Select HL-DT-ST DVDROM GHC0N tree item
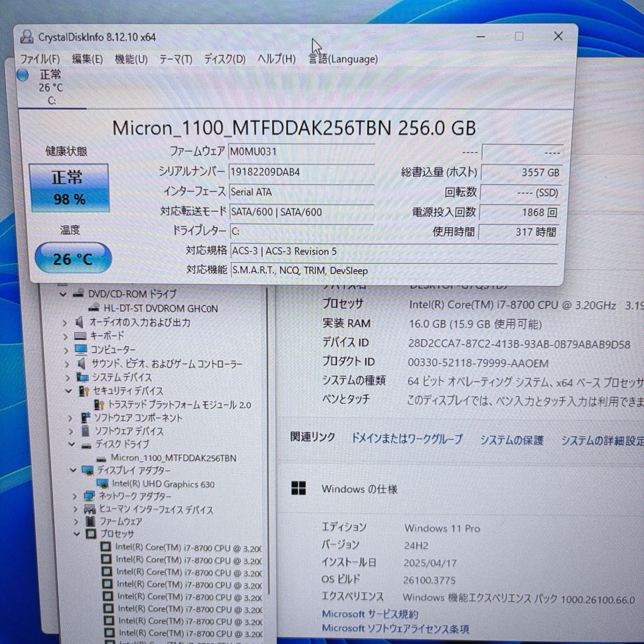 click(161, 309)
